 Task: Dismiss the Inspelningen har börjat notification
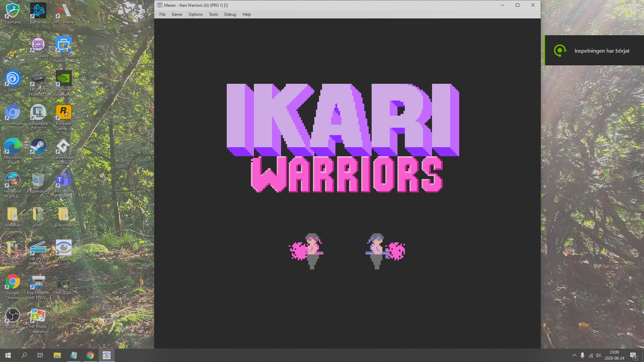pos(594,51)
